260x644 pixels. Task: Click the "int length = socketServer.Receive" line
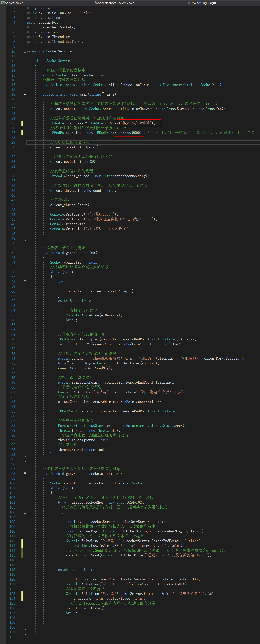click(x=116, y=522)
